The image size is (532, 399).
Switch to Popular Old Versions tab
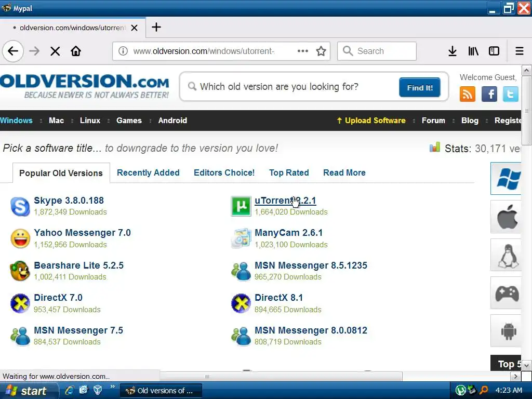[61, 173]
